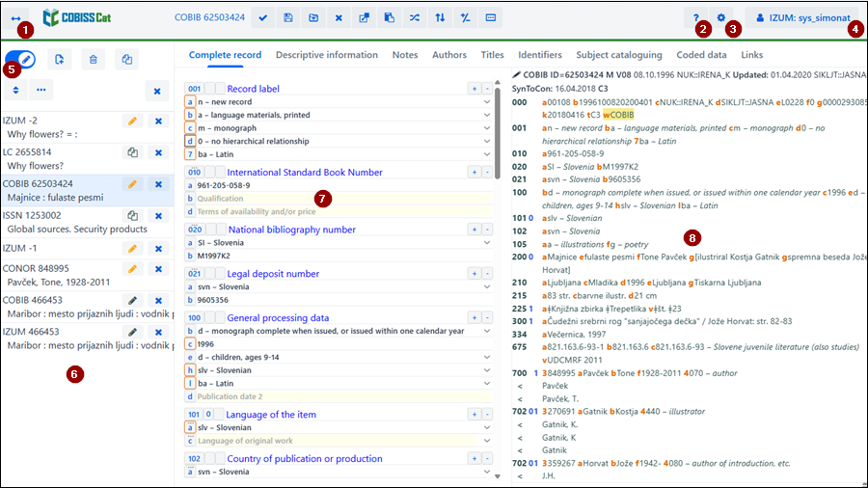Remove IZUM 466453 from the record list
The image size is (868, 488).
[158, 332]
